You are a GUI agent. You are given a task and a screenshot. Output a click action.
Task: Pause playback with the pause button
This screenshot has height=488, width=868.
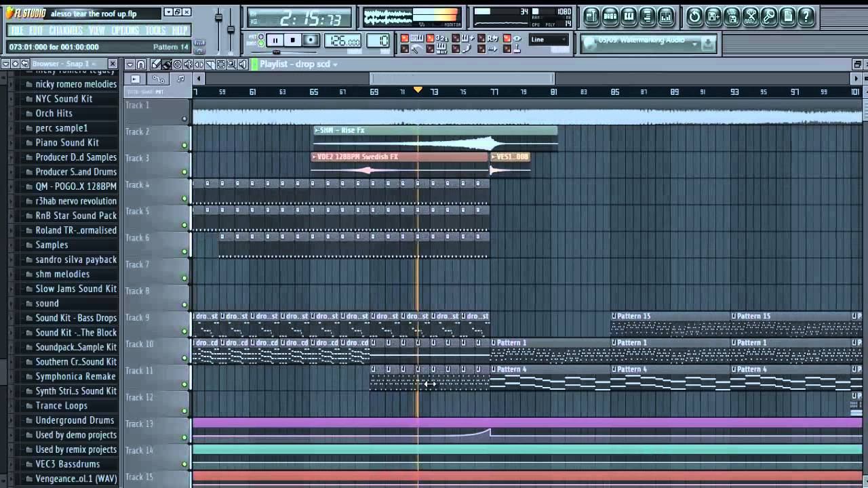pos(275,40)
